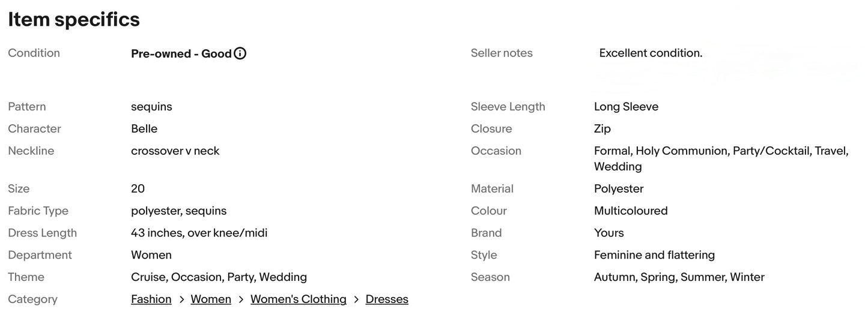This screenshot has height=318, width=868.
Task: Click the Character value Belle
Action: tap(144, 128)
